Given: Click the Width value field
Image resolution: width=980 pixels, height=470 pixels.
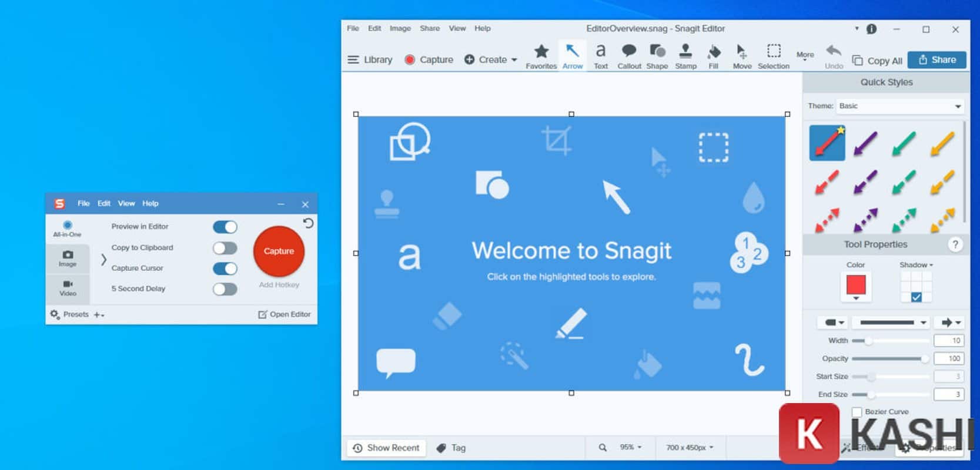Looking at the screenshot, I should 949,341.
